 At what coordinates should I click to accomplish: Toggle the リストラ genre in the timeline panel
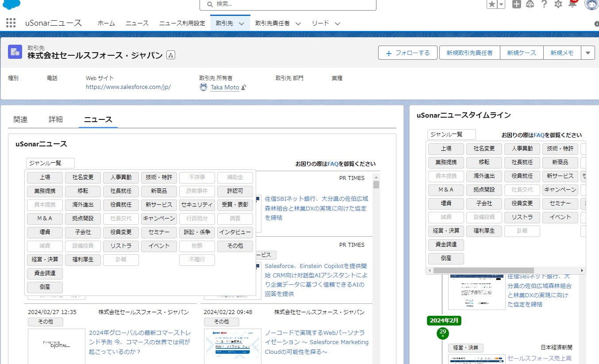[x=522, y=217]
